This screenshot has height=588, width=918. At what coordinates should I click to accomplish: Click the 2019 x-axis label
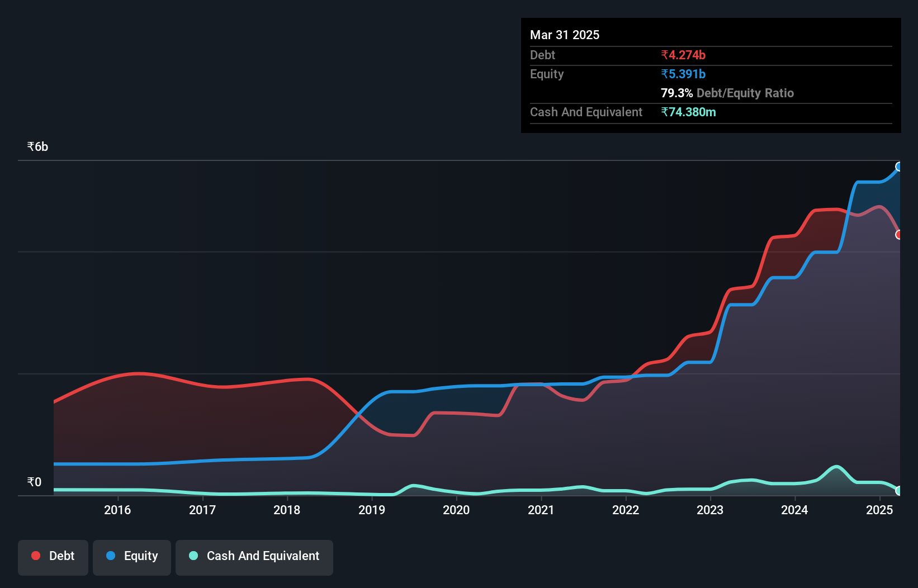pos(372,510)
